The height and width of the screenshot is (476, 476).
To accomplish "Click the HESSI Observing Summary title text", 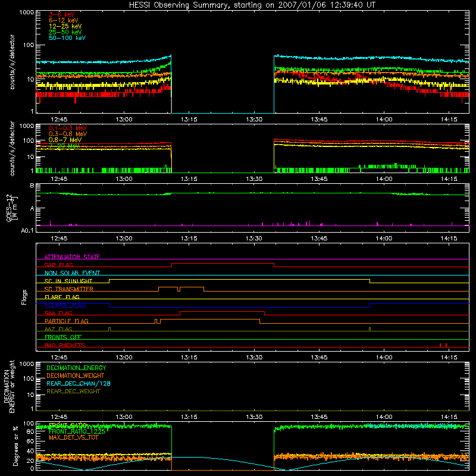I will tap(252, 5).
